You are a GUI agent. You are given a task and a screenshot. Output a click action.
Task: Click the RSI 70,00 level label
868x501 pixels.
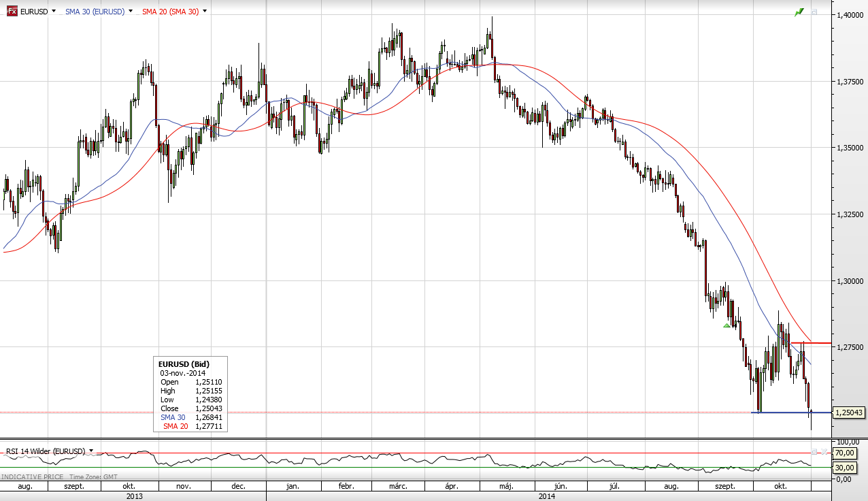point(844,453)
